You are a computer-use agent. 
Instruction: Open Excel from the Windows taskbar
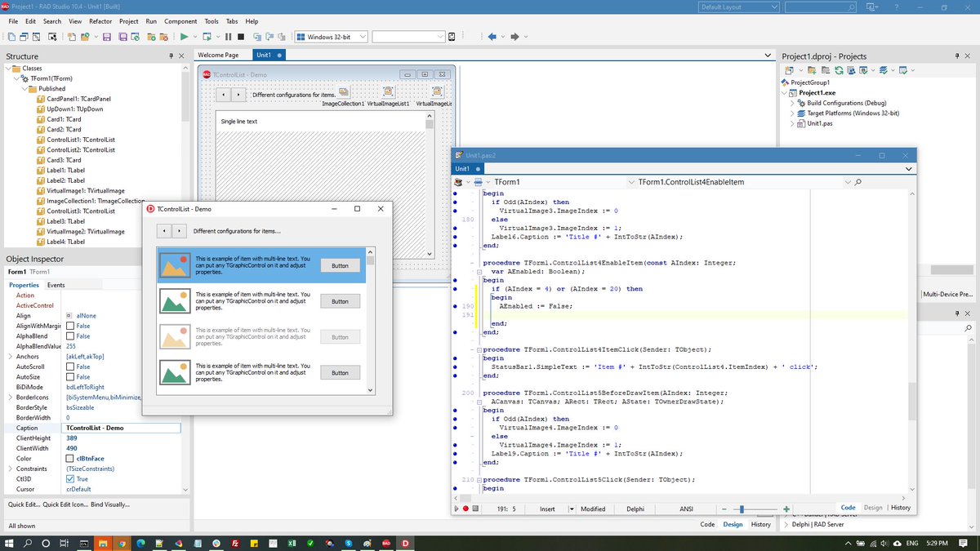[292, 543]
